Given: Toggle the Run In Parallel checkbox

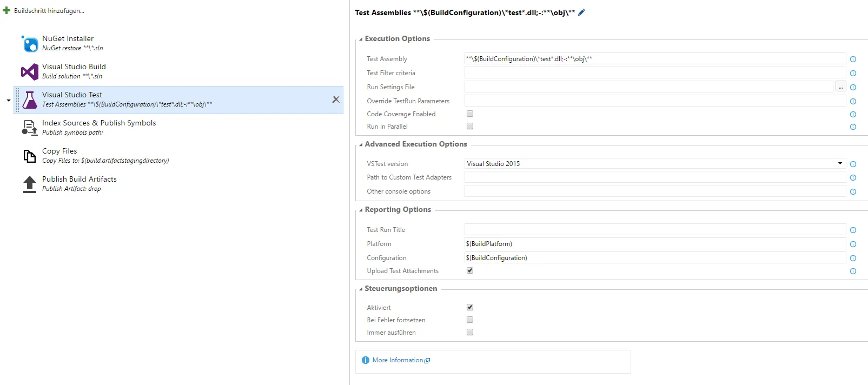Looking at the screenshot, I should click(x=470, y=126).
